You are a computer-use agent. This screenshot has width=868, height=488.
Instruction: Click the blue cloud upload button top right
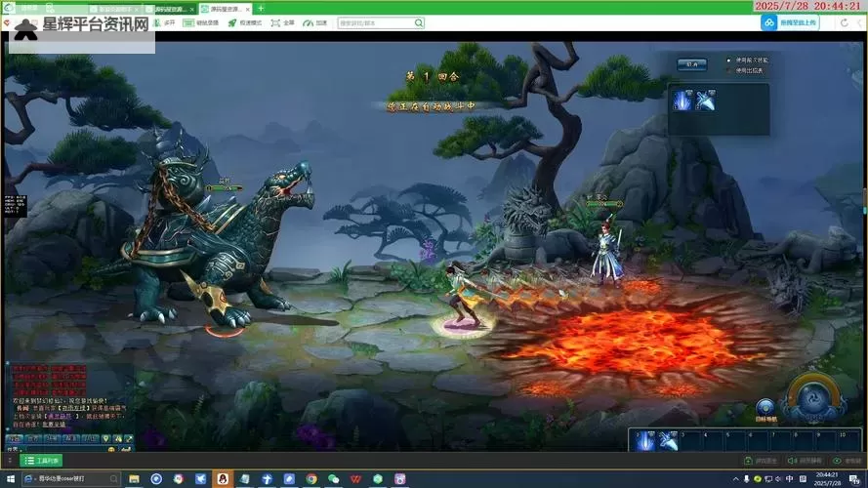(790, 22)
